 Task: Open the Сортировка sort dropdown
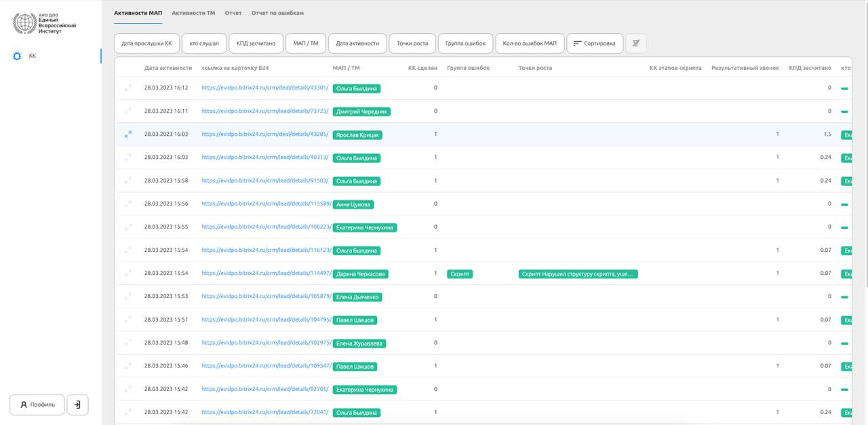point(595,43)
